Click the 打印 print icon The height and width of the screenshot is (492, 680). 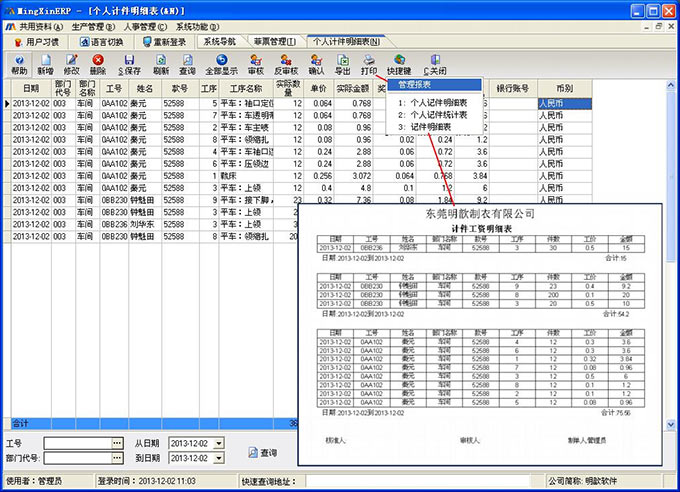369,64
